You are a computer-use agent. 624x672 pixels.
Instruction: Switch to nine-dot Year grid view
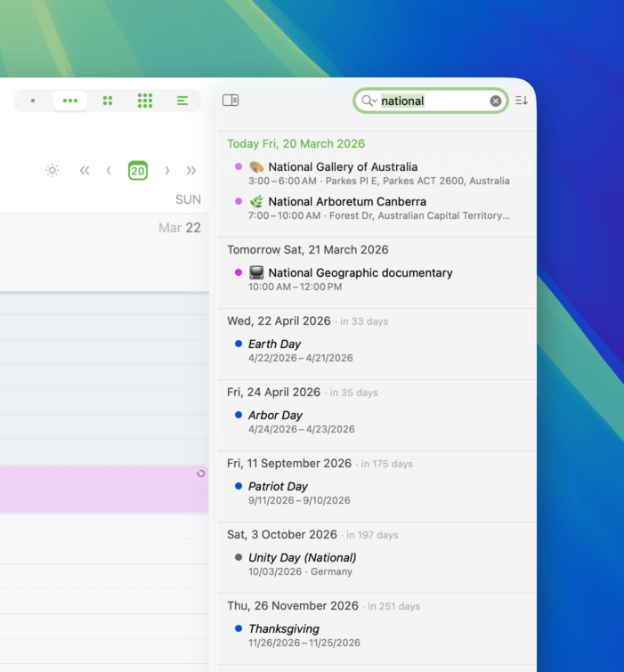(145, 101)
